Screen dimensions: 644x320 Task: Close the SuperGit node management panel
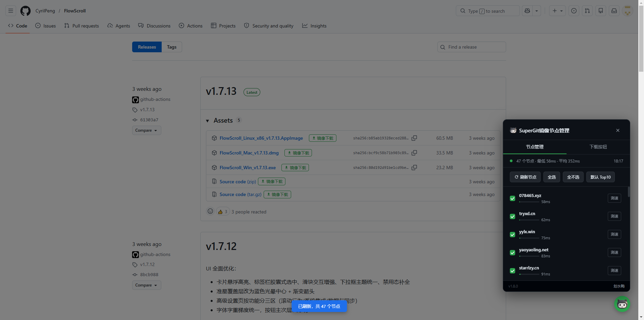pos(618,130)
